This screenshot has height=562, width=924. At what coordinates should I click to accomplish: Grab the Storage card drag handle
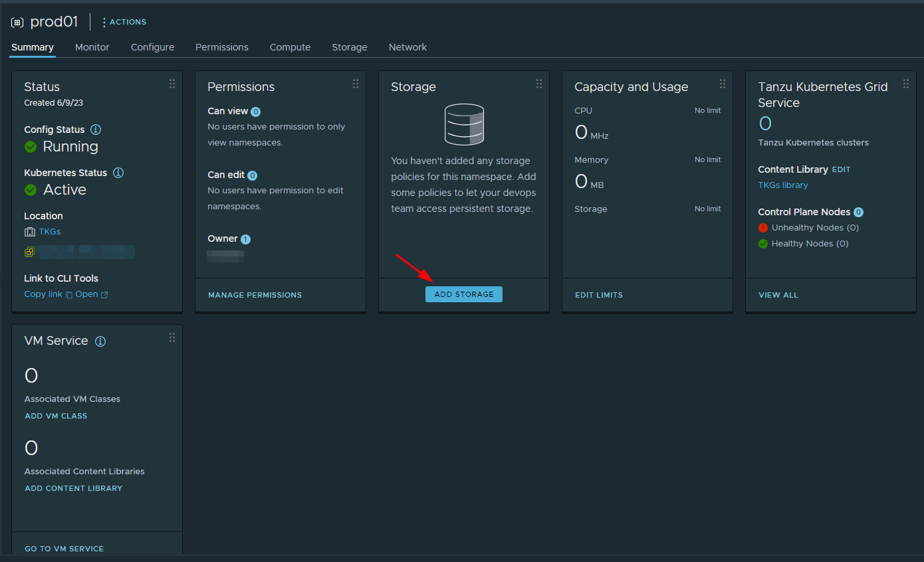pos(539,84)
